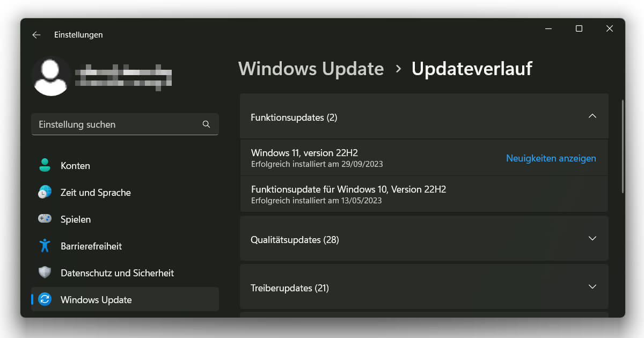Screen dimensions: 644x338
Task: Click the Windows Update breadcrumb link
Action: click(311, 69)
